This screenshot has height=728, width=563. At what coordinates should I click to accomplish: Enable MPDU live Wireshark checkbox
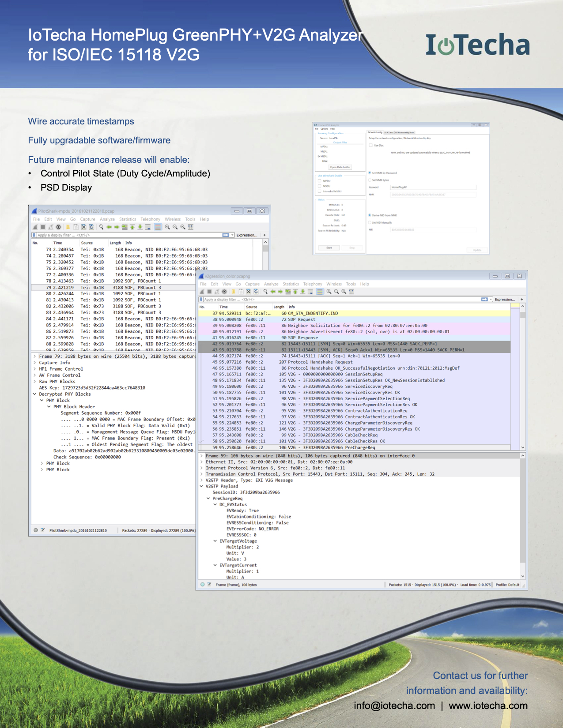[319, 181]
